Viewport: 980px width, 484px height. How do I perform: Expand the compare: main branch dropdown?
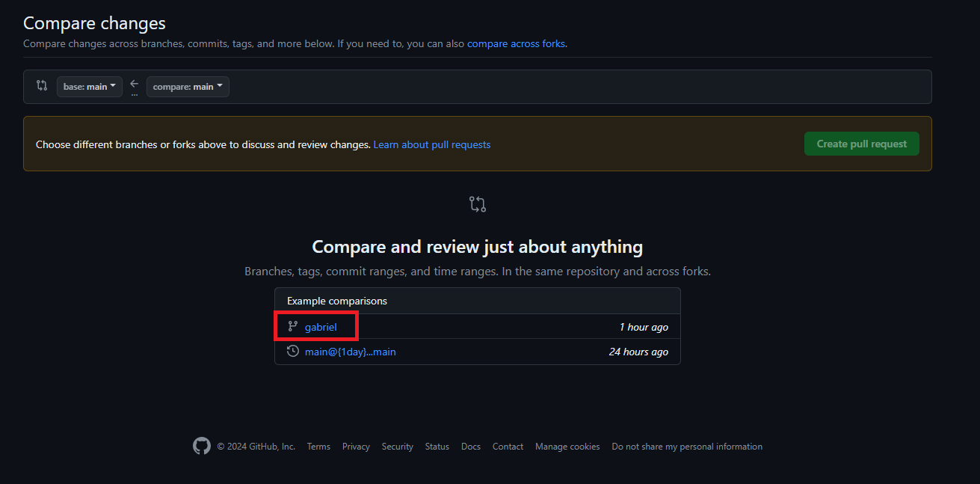pos(188,87)
